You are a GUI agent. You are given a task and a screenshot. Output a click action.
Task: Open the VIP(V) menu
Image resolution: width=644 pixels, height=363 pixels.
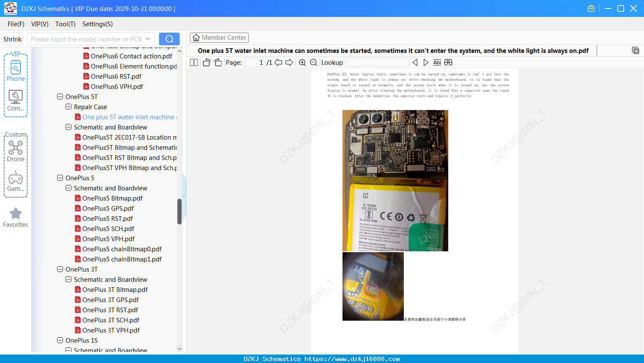pyautogui.click(x=40, y=24)
